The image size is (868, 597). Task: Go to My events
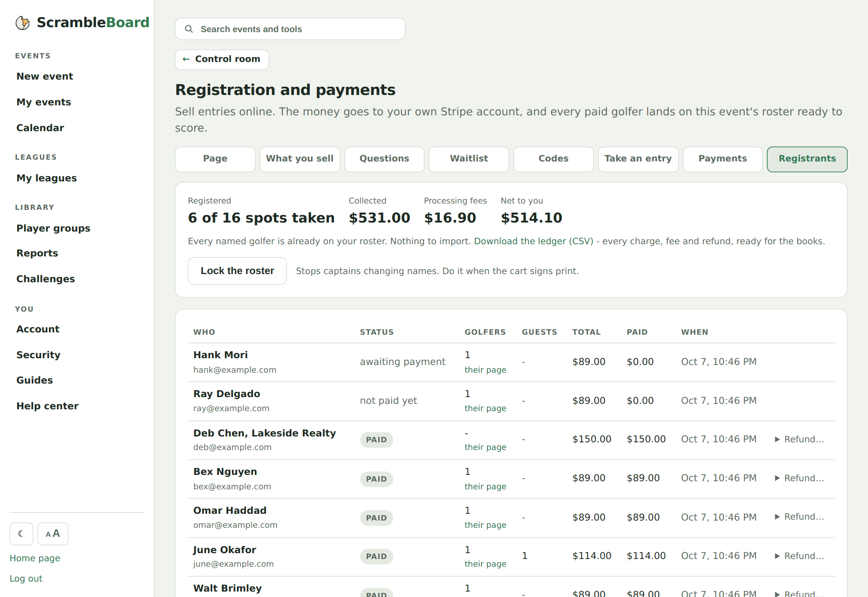pos(44,102)
